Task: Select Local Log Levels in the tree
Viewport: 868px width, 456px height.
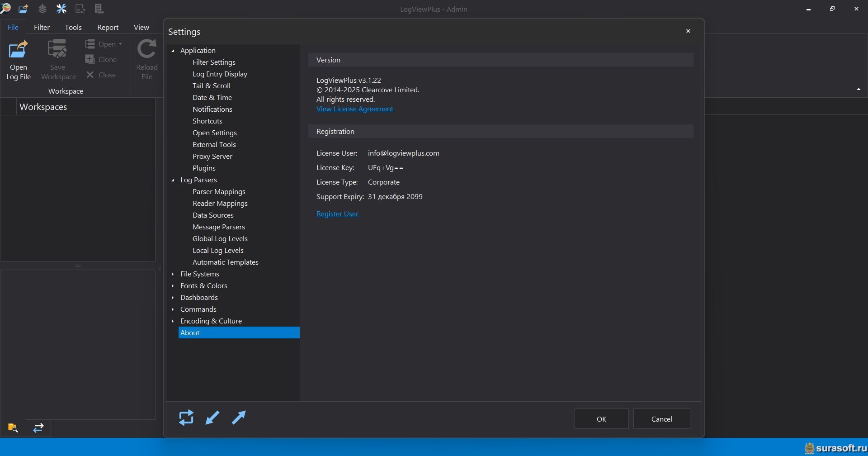Action: [x=218, y=251]
